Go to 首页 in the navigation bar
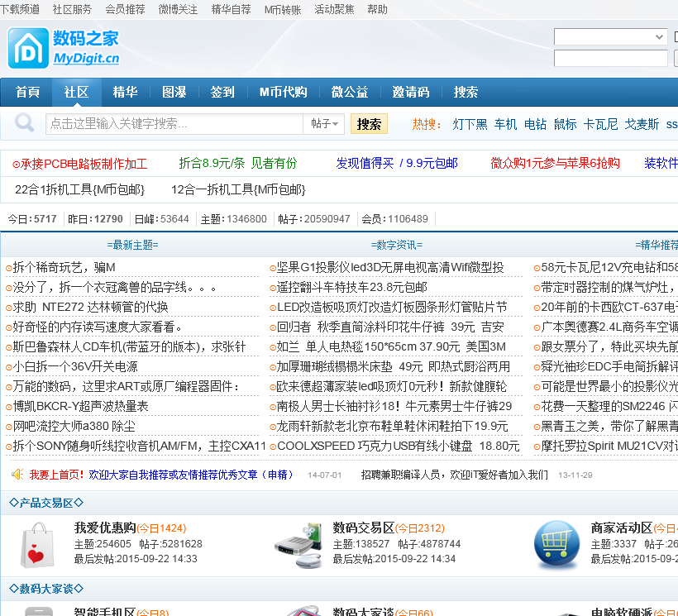 click(27, 92)
